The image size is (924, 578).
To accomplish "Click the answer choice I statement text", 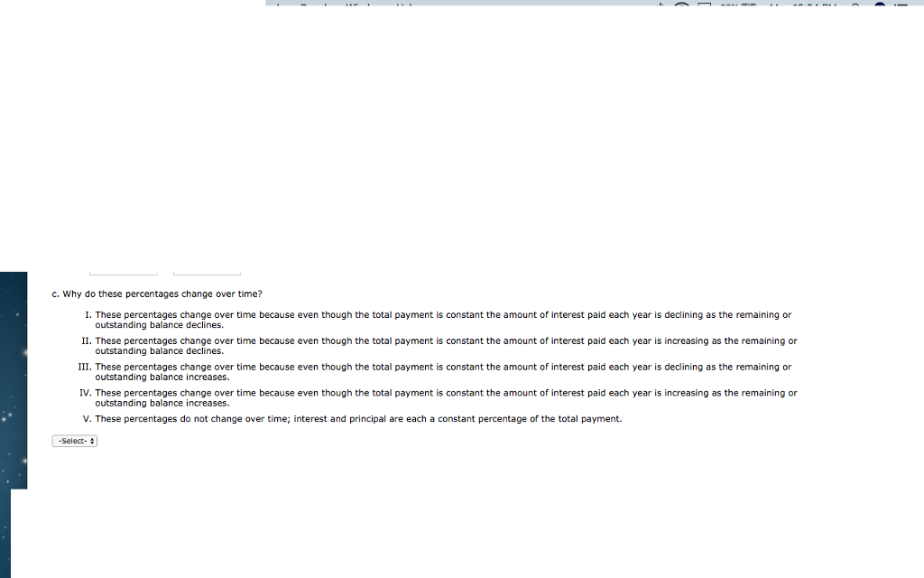I will pyautogui.click(x=443, y=320).
